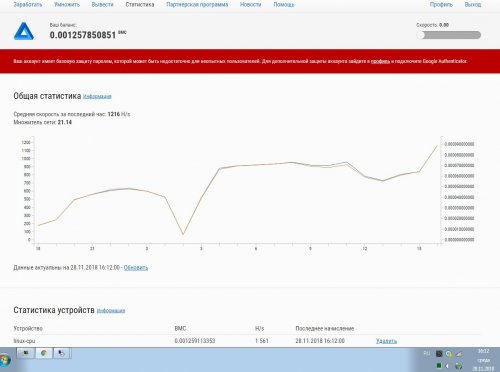Click Удалить for linux-cpu device
This screenshot has width=500, height=372.
coord(386,341)
